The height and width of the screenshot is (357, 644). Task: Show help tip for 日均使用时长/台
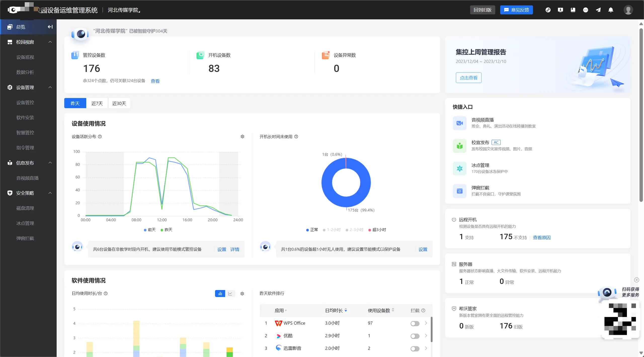tap(106, 293)
